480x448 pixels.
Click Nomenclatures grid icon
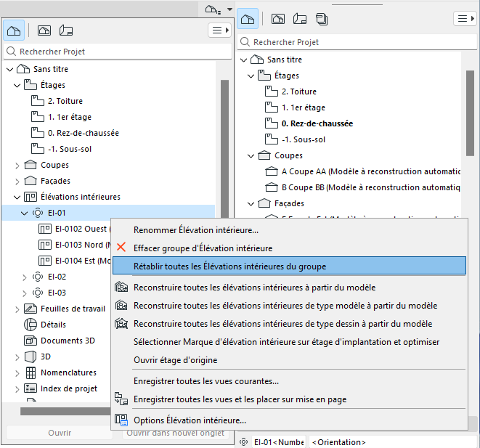coord(30,372)
